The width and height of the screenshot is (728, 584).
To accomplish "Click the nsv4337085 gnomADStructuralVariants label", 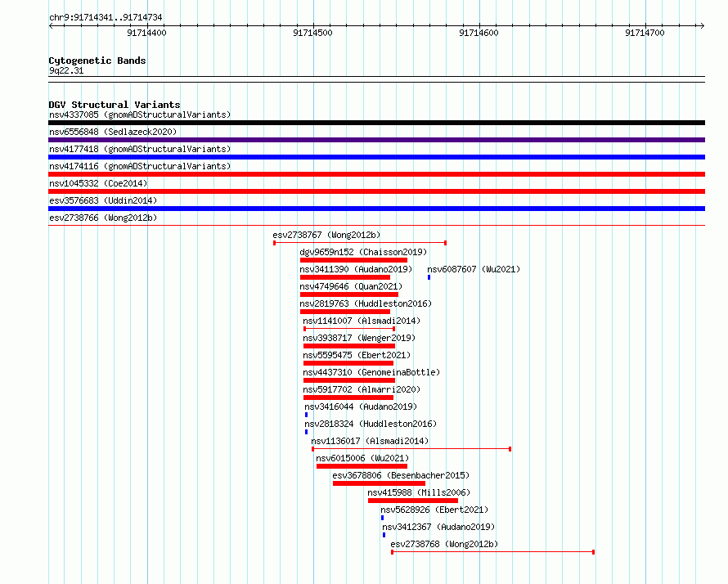I will [140, 115].
